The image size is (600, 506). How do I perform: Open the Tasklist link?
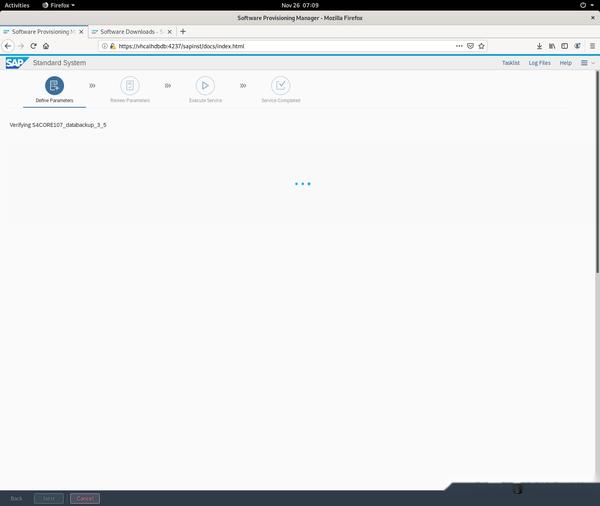[x=510, y=63]
